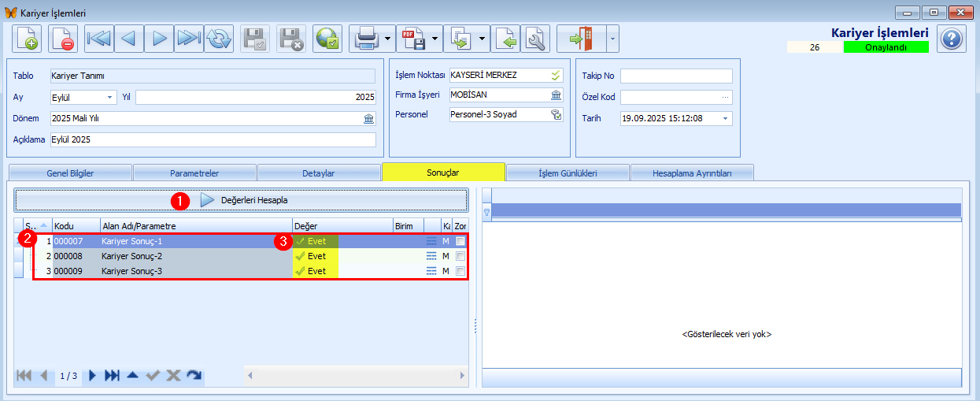Screen dimensions: 980x401
Task: Click the green Onaylandı status box
Action: tap(886, 47)
